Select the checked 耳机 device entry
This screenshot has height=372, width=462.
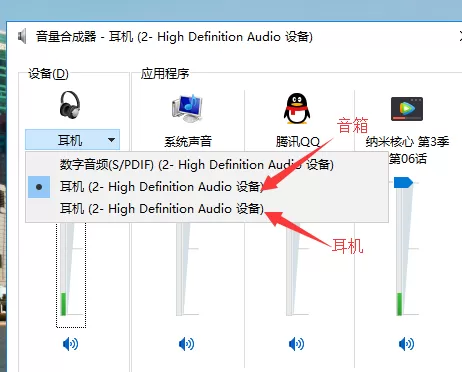(207, 187)
